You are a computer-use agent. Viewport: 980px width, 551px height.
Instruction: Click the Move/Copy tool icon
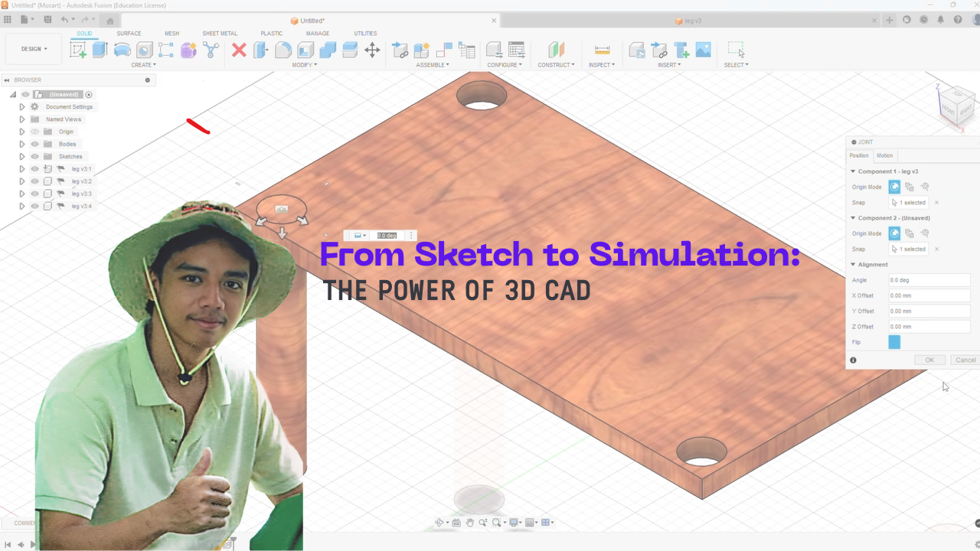click(371, 49)
